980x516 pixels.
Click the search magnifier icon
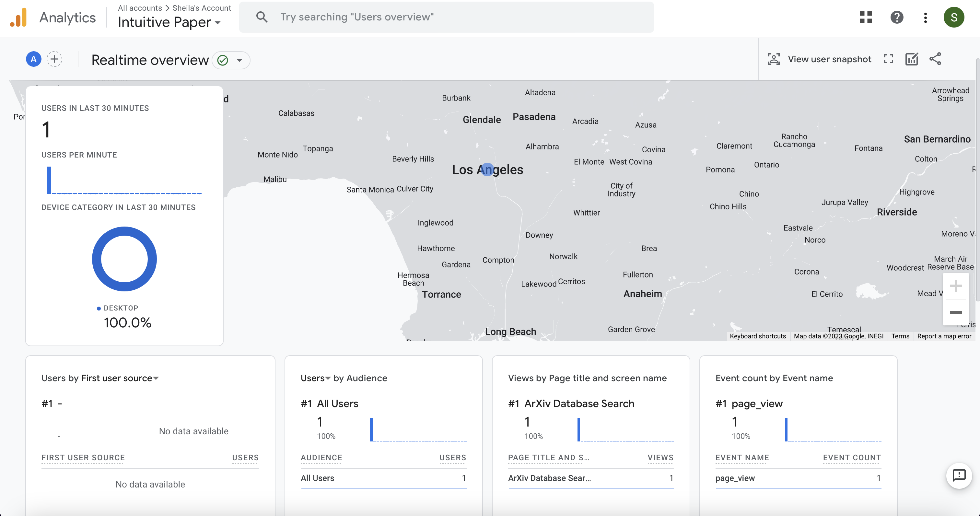tap(262, 17)
